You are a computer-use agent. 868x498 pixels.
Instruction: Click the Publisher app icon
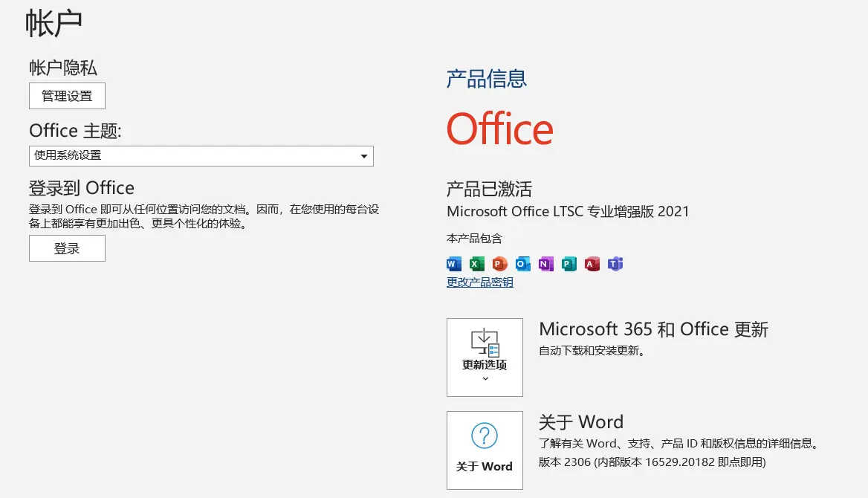[x=569, y=264]
